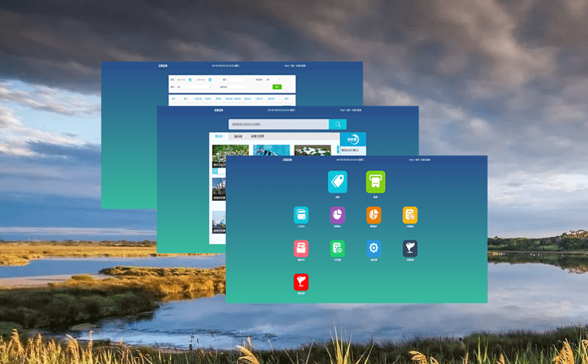Switch to the third tab in list
The width and height of the screenshot is (588, 364).
pos(258,136)
